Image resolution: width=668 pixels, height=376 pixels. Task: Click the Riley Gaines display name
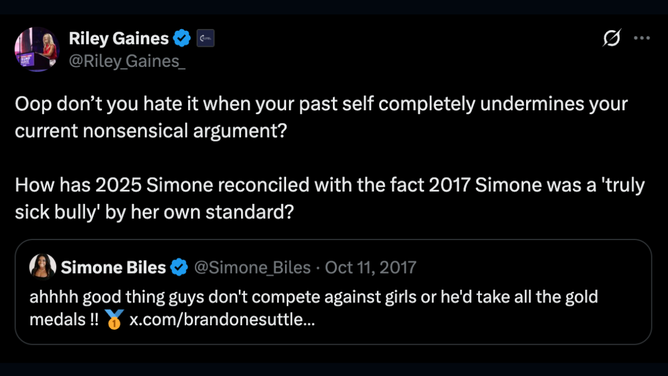pos(118,39)
